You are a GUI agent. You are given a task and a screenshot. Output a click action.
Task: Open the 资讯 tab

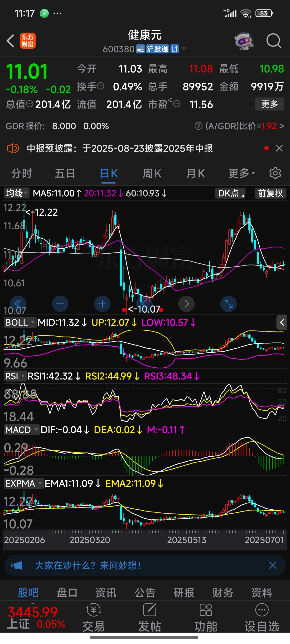[x=106, y=593]
